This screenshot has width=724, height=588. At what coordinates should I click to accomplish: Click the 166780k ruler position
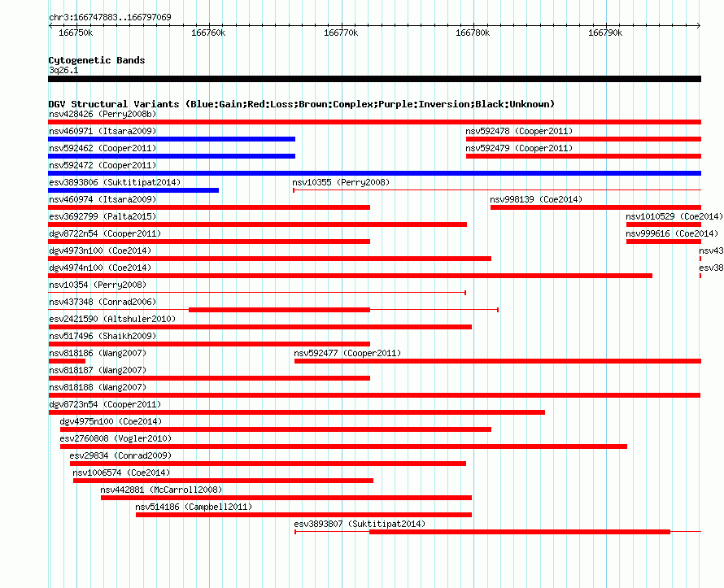(x=473, y=33)
